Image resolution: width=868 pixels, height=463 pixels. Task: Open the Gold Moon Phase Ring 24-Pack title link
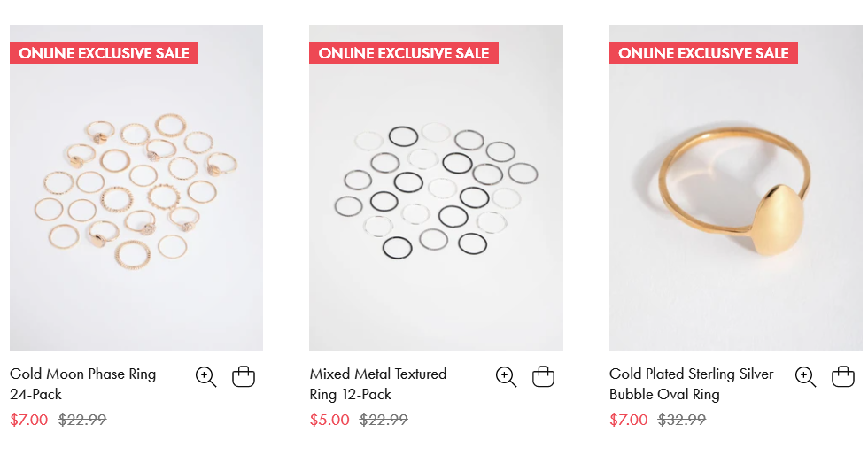[83, 384]
